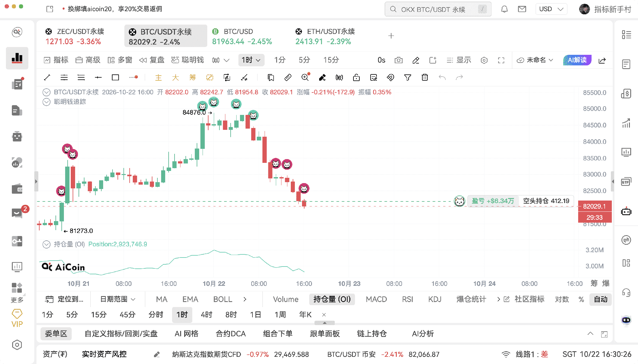Take a chart screenshot with camera icon
This screenshot has width=638, height=364.
[399, 60]
